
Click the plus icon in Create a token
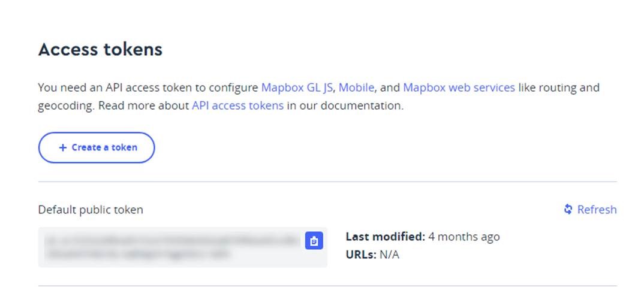point(63,147)
